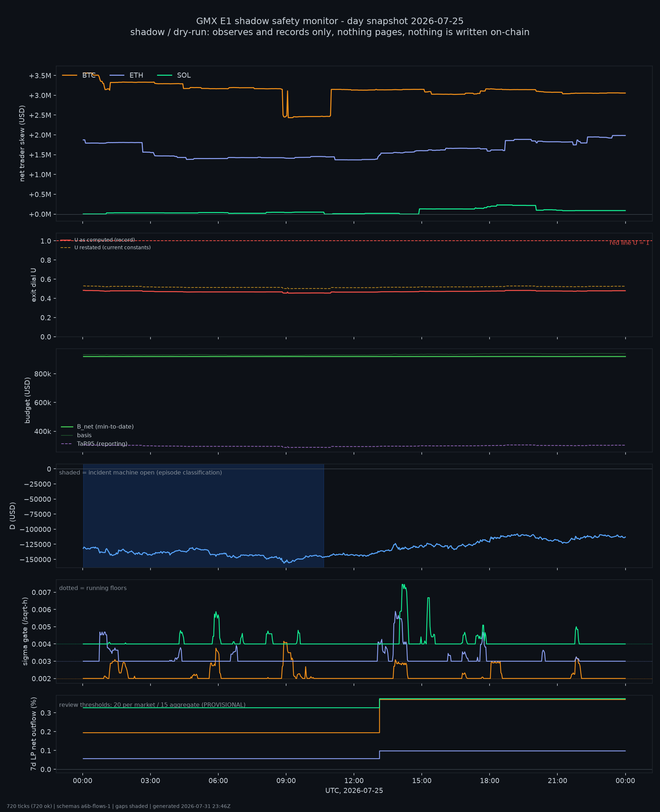
Task: Select the 03:00 time tick label
Action: [x=150, y=781]
